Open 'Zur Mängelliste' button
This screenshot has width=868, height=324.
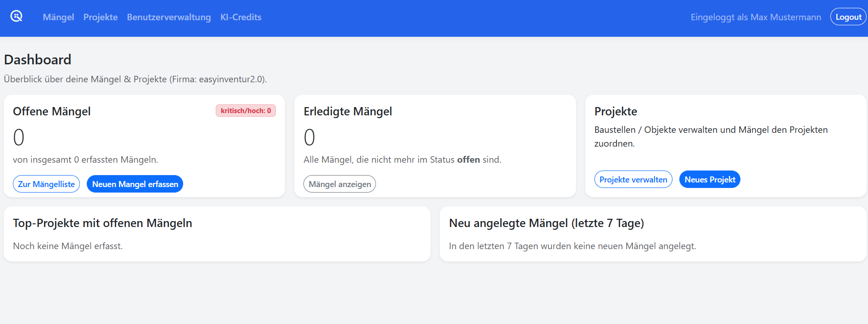[x=46, y=184]
